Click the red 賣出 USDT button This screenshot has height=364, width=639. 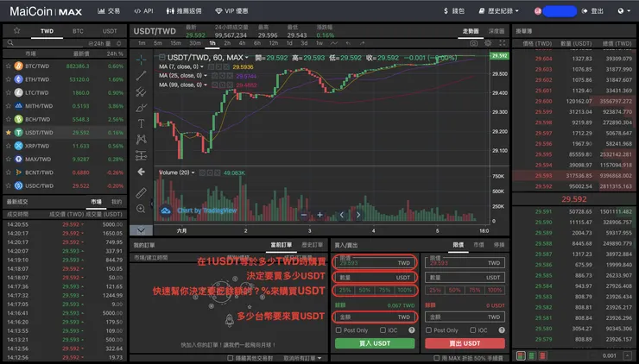click(x=465, y=343)
